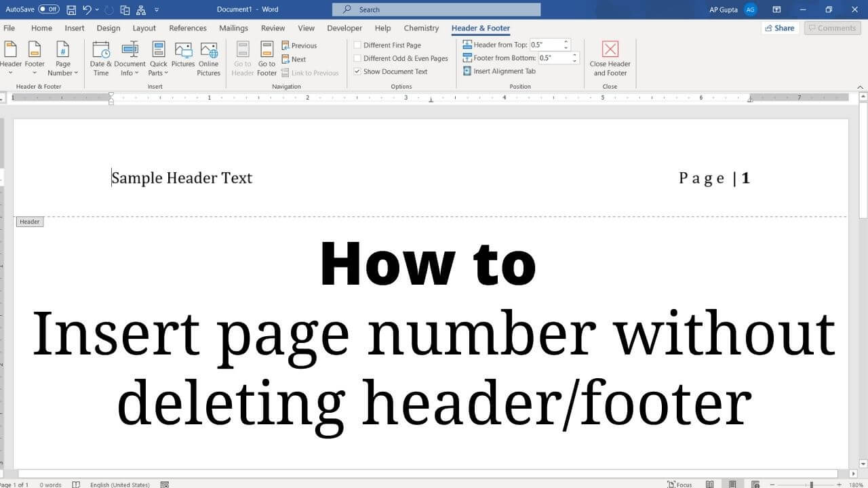The width and height of the screenshot is (868, 488).
Task: Open the Mailings ribbon tab
Action: [233, 28]
